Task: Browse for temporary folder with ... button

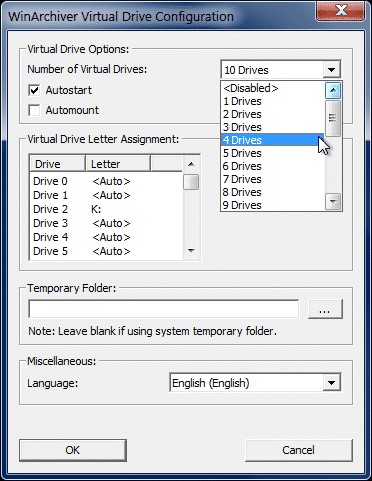Action: [325, 309]
